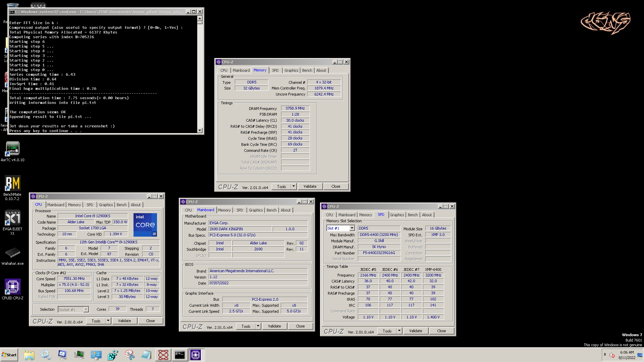Viewport: 644px width, 362px height.
Task: Click the Snipping Tool taskbar icon
Action: click(x=129, y=355)
